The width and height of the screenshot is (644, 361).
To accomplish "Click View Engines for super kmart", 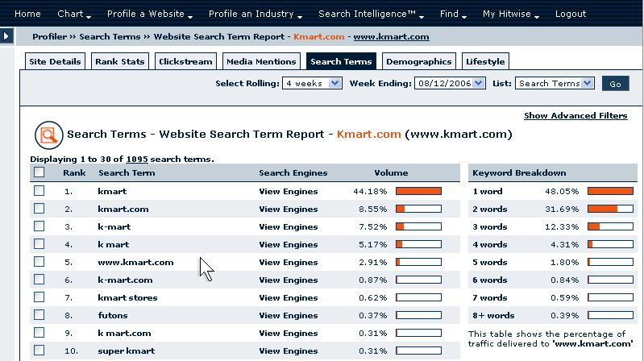I will point(289,351).
